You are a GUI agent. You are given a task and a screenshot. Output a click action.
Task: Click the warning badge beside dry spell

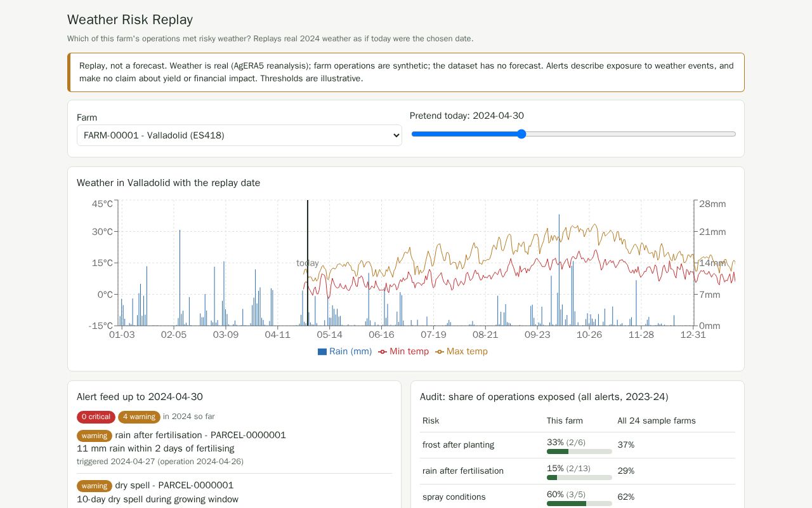[95, 486]
